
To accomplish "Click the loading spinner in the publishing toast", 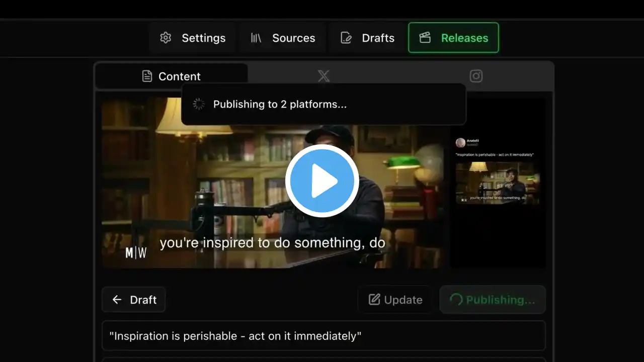I will pos(199,104).
